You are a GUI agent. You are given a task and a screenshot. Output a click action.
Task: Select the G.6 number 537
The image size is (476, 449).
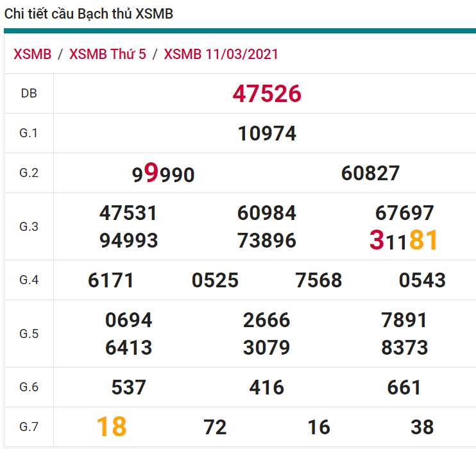click(128, 387)
